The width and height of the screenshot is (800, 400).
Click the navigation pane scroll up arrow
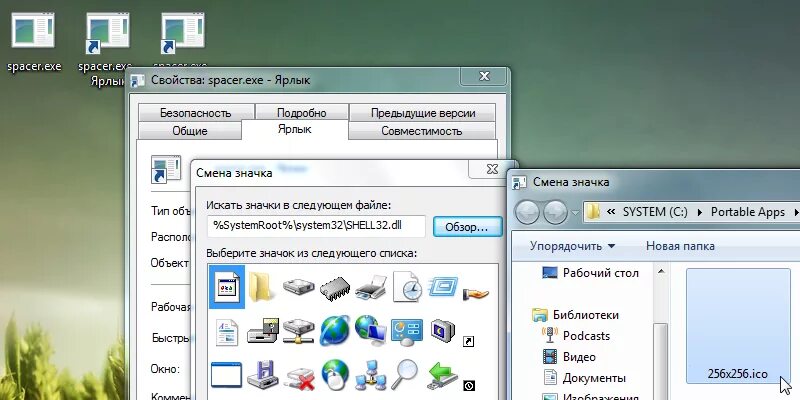tap(661, 270)
